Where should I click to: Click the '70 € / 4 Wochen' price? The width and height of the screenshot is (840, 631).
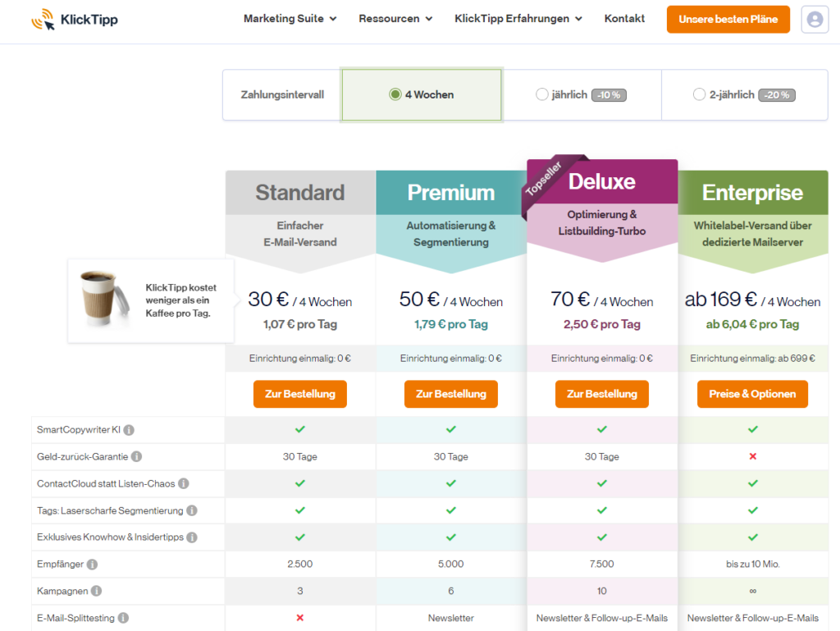pos(602,299)
